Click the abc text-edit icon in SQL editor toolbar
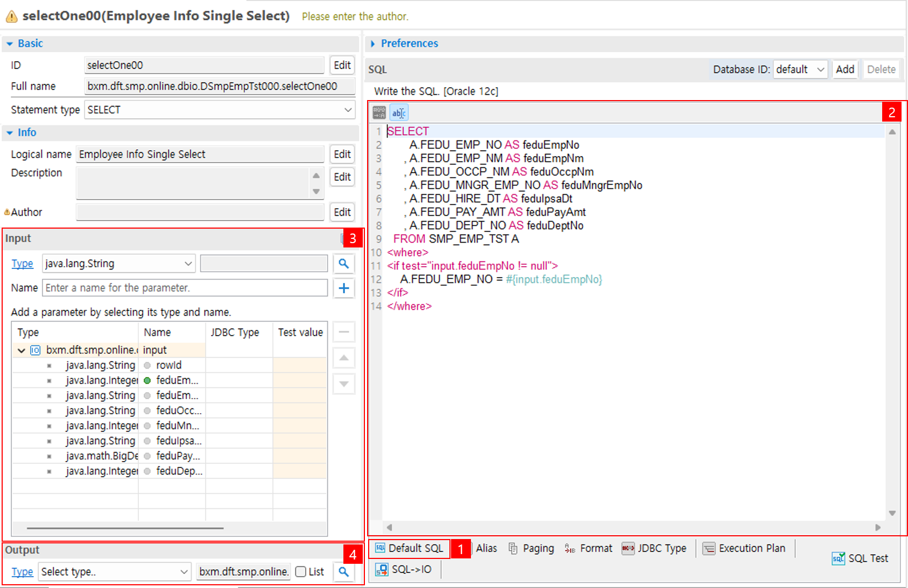The width and height of the screenshot is (908, 588). click(x=399, y=112)
